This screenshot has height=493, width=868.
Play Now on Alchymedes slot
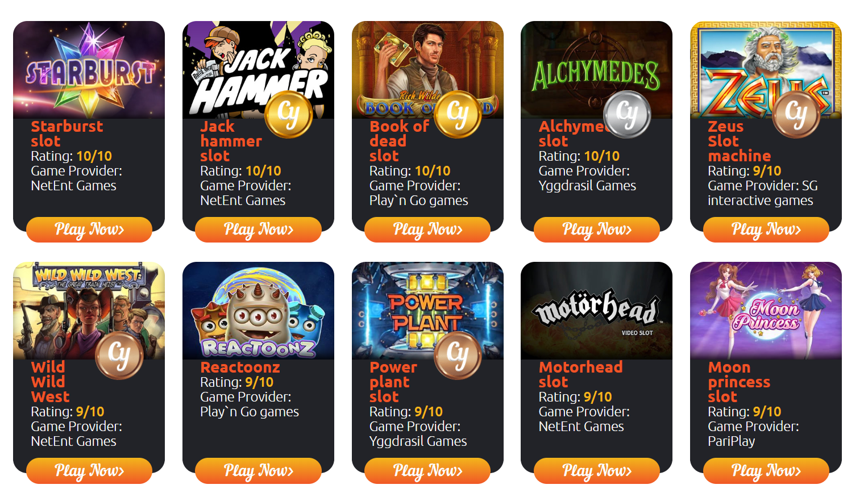click(x=597, y=229)
